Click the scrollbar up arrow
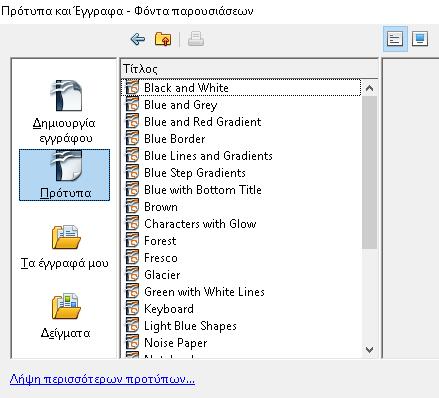The width and height of the screenshot is (439, 398). coord(369,88)
